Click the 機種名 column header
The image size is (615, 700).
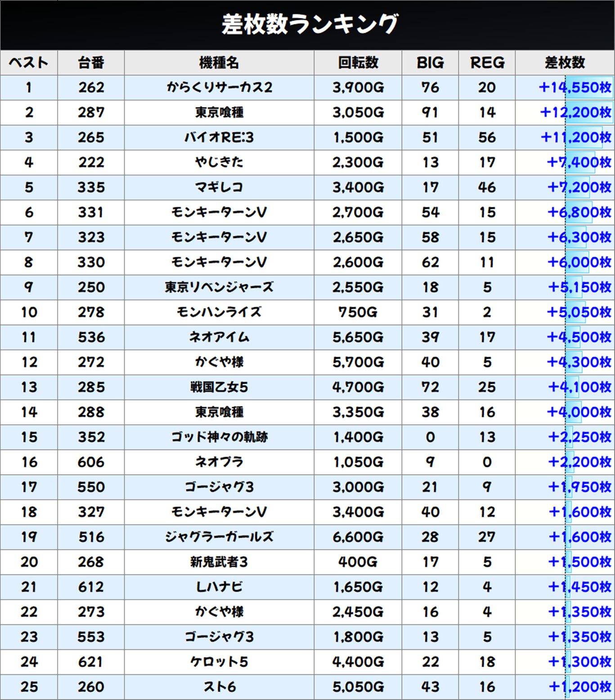pos(219,63)
